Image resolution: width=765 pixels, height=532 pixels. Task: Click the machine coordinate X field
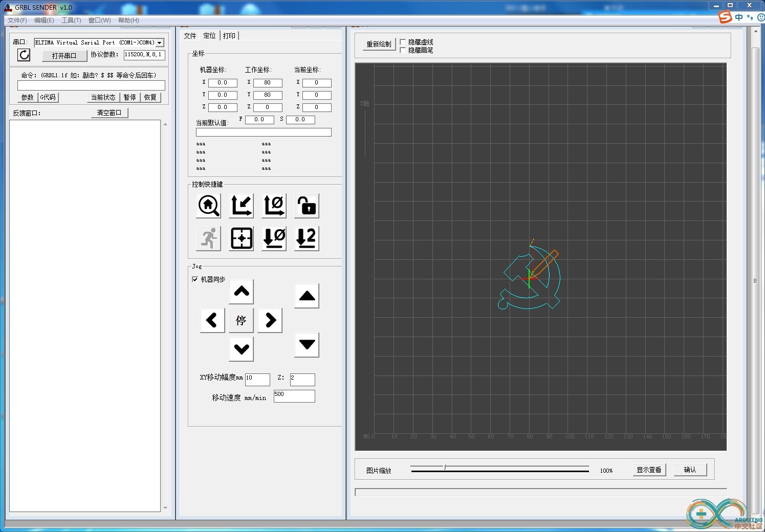click(223, 83)
